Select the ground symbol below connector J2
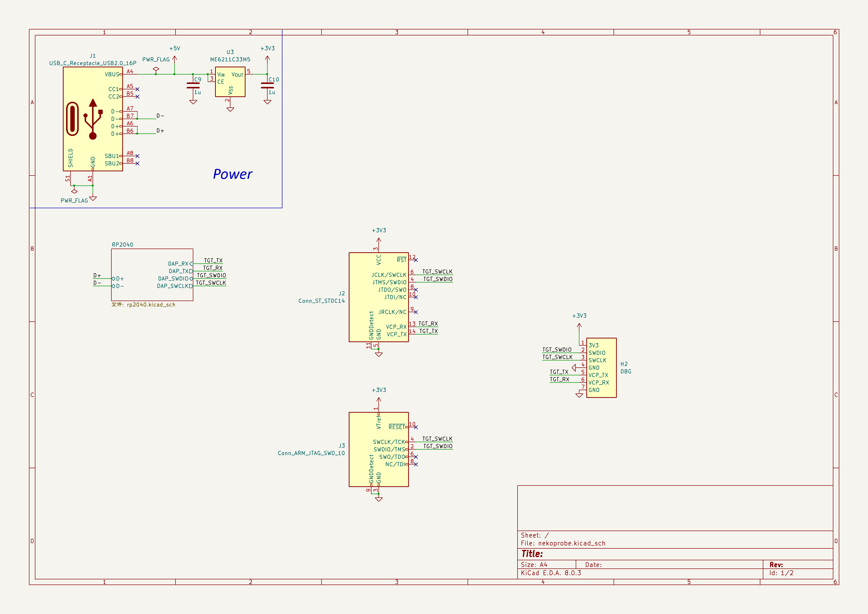 (x=379, y=355)
